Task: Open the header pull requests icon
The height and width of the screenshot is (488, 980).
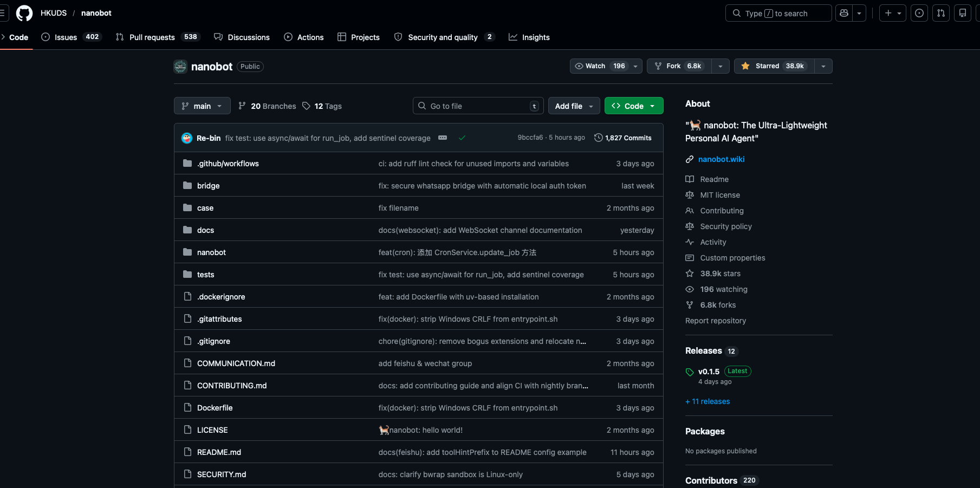Action: click(941, 13)
